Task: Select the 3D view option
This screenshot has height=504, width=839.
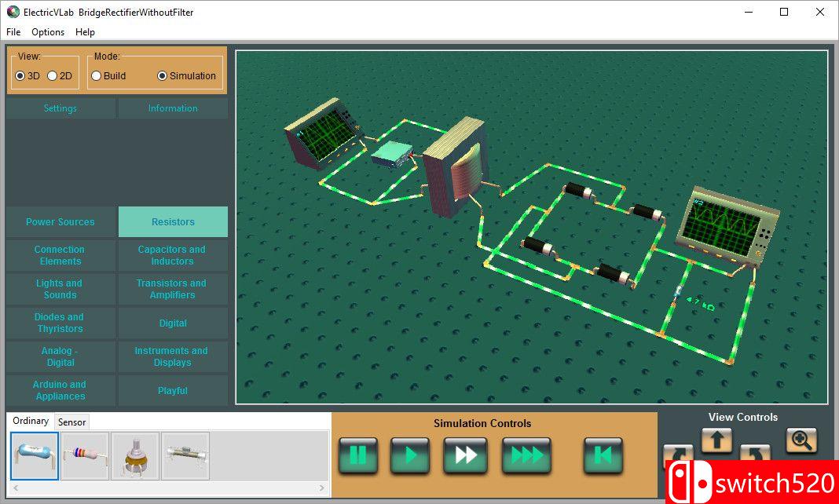Action: (20, 76)
